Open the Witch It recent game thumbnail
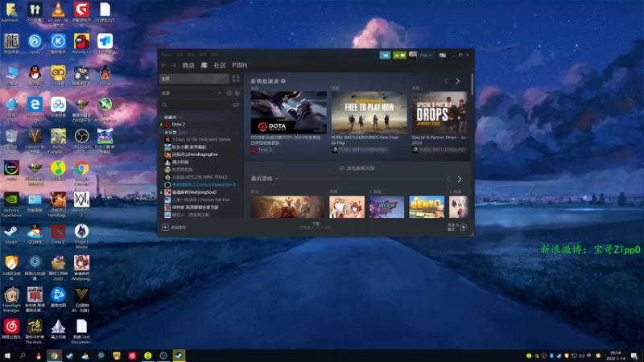Viewport: 644px width, 362px height. click(386, 207)
